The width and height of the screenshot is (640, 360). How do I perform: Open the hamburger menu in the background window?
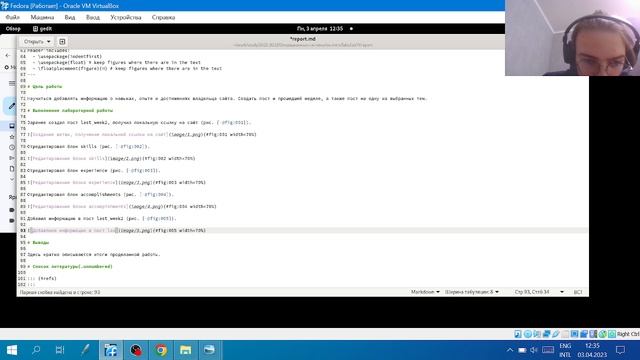click(12, 83)
